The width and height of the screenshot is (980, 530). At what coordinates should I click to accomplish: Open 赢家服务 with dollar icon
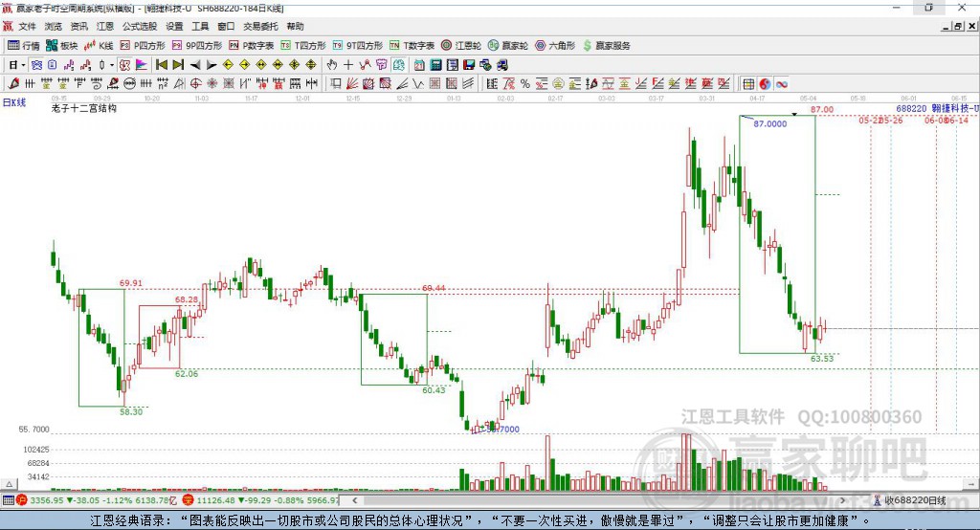click(606, 46)
